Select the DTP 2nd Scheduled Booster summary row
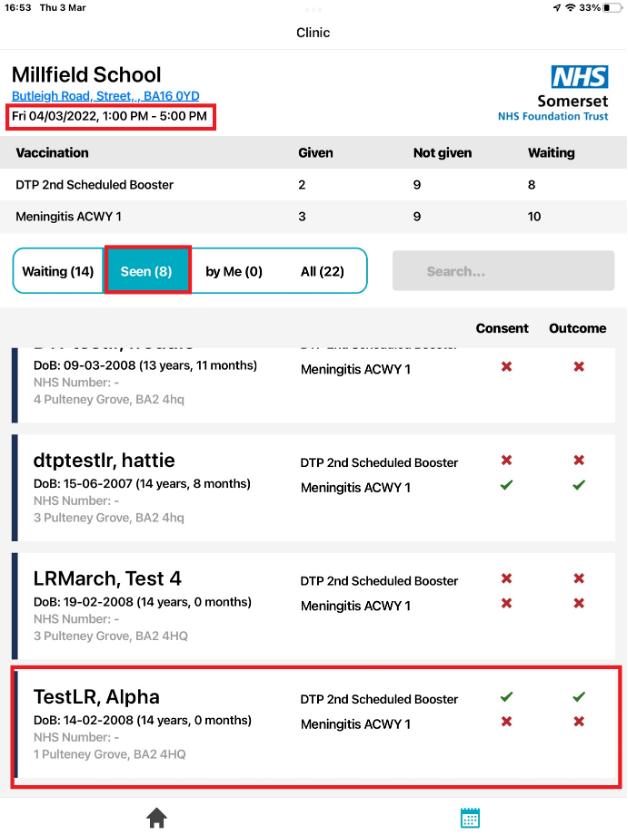 [95, 185]
